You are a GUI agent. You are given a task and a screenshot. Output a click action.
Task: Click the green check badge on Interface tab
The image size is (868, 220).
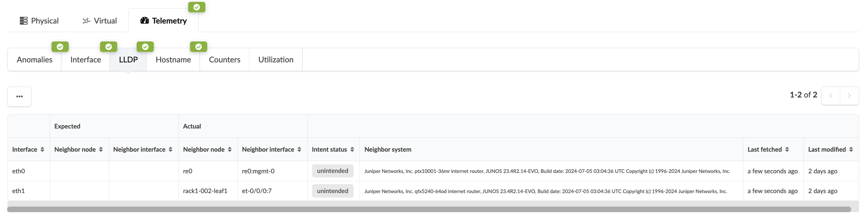tap(108, 47)
